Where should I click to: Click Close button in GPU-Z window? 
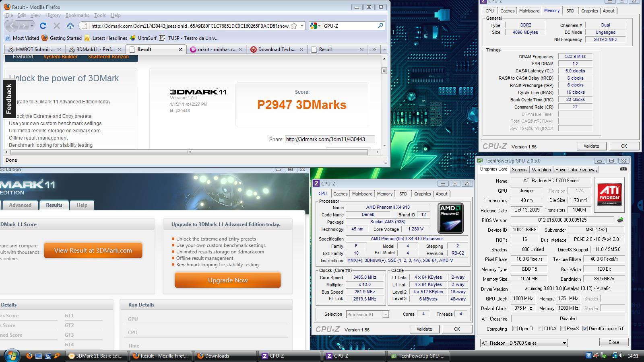614,342
